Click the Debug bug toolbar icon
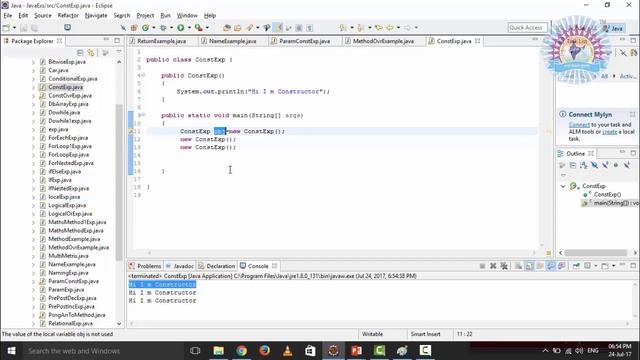 [163, 28]
